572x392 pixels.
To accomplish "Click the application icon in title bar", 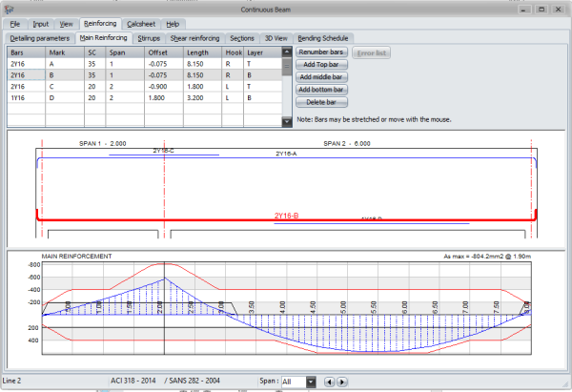I will [9, 10].
